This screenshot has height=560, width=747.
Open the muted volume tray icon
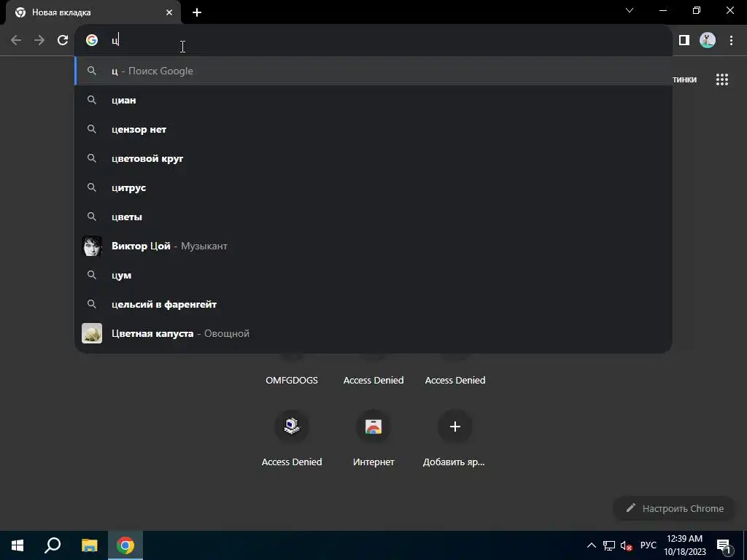[627, 545]
